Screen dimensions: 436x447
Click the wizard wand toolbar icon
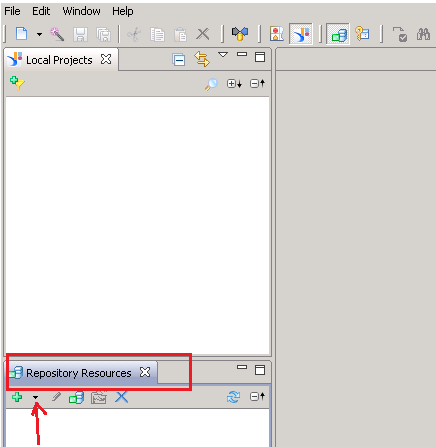pos(57,34)
